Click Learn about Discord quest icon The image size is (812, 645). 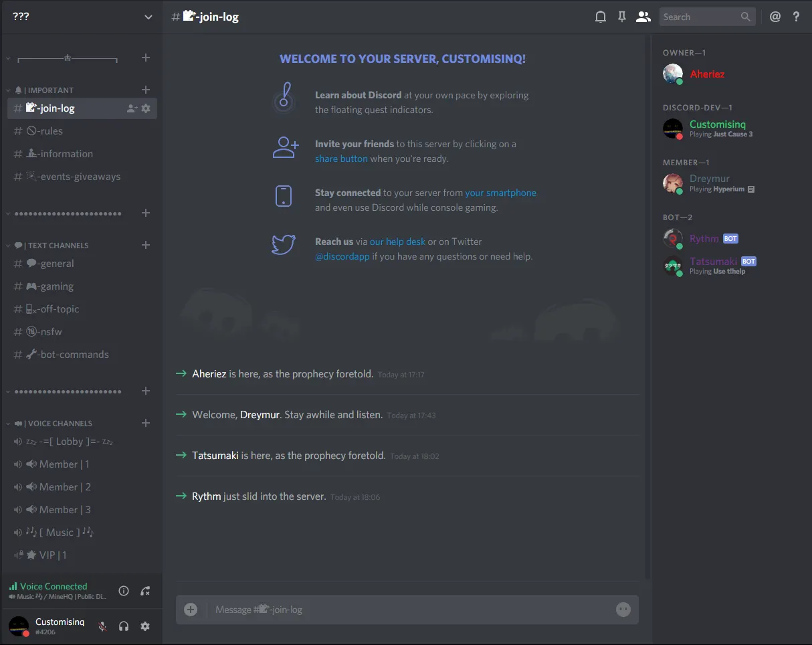(x=284, y=99)
